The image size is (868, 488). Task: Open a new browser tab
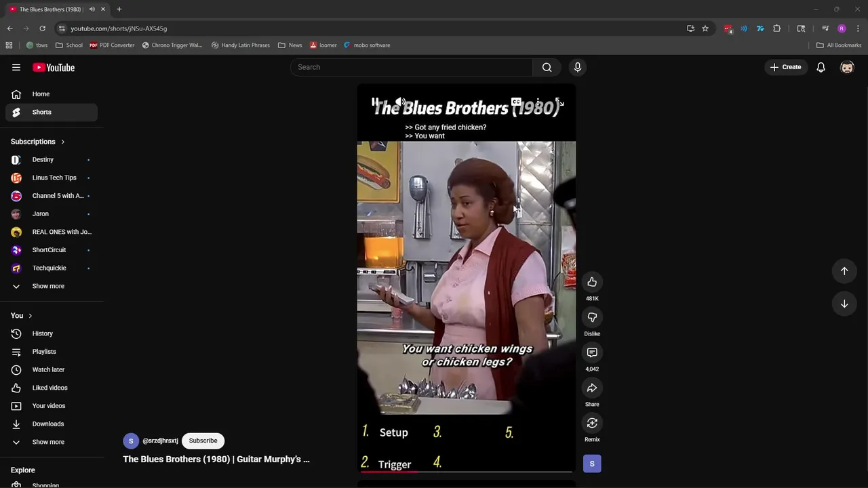point(119,9)
